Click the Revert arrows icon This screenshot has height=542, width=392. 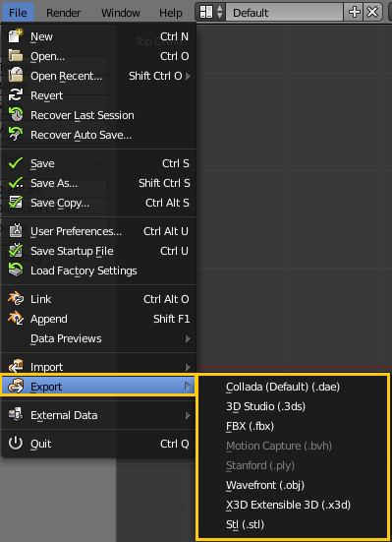point(16,95)
